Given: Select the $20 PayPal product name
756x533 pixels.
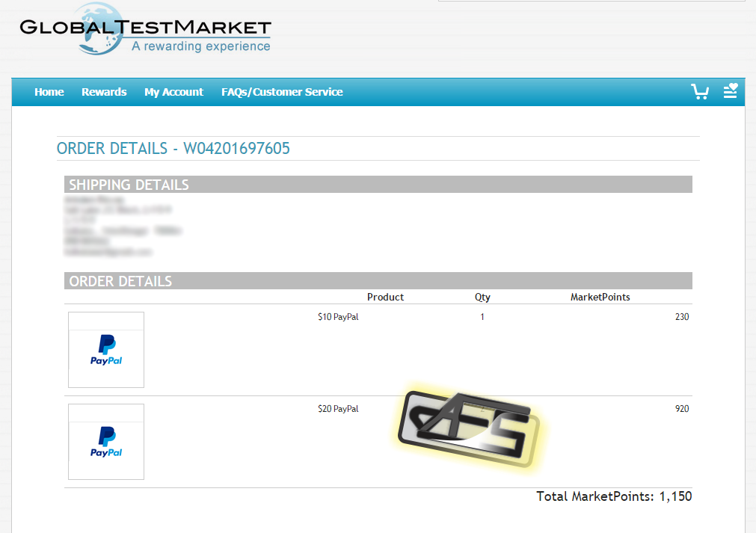Looking at the screenshot, I should point(338,409).
